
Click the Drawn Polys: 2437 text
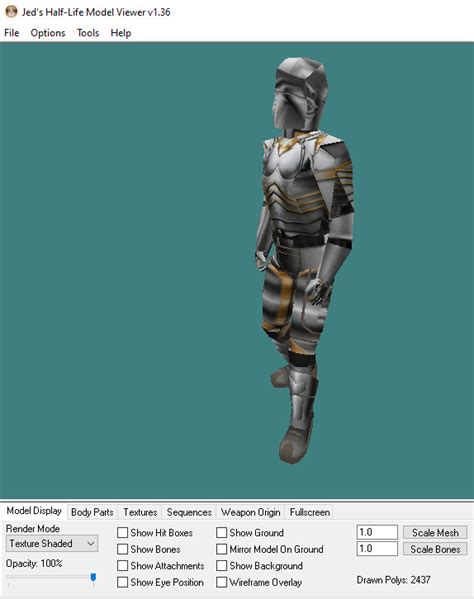click(393, 580)
